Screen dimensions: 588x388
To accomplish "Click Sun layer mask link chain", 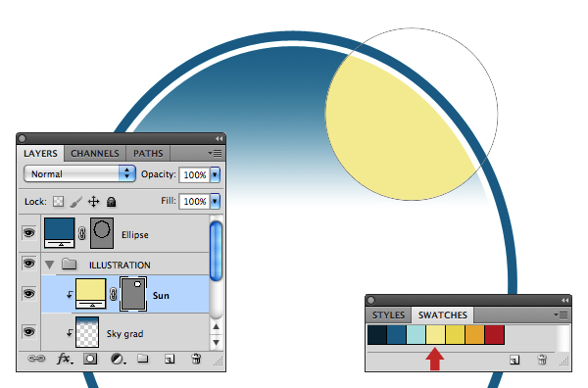I will [x=114, y=294].
